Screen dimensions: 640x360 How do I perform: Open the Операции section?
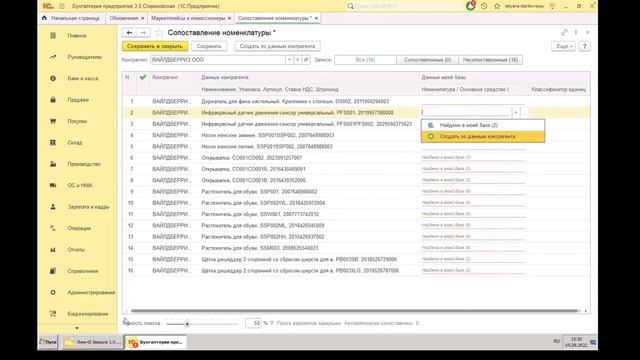click(x=79, y=228)
